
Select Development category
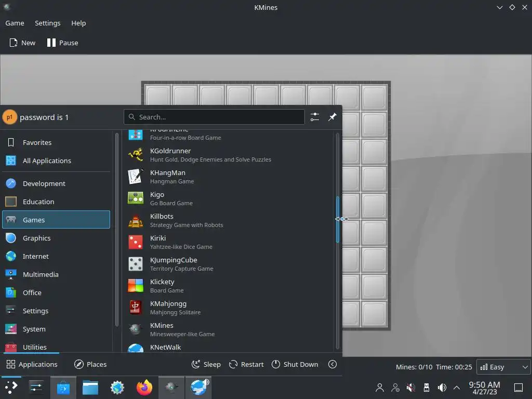(x=56, y=183)
